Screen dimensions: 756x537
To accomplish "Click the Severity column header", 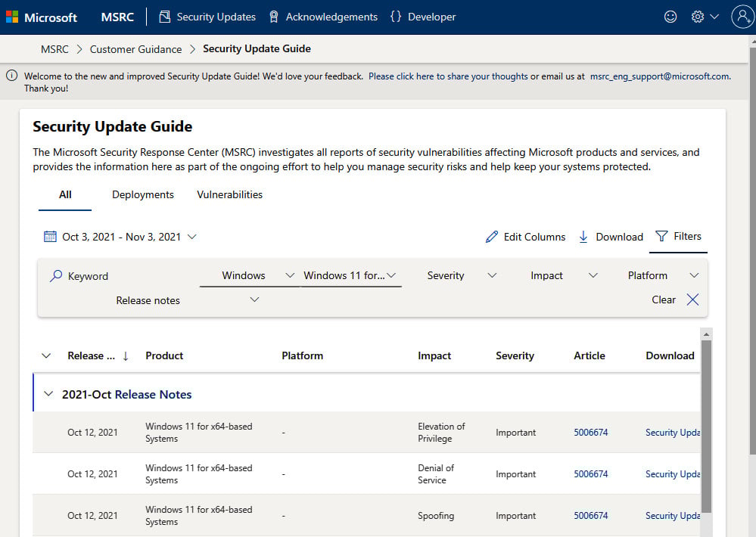I will pyautogui.click(x=515, y=355).
